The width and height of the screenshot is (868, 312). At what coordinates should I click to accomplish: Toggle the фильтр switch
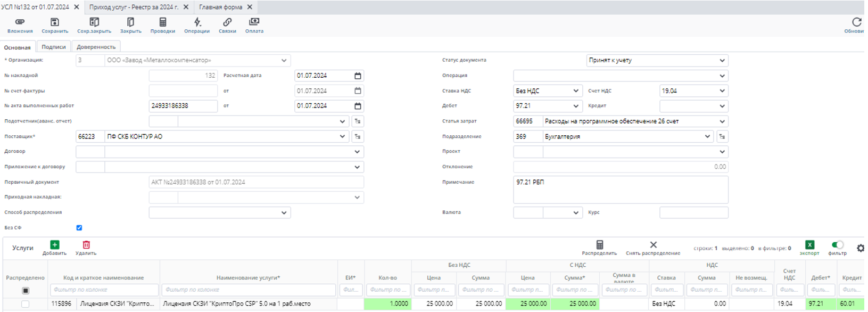[x=837, y=245]
